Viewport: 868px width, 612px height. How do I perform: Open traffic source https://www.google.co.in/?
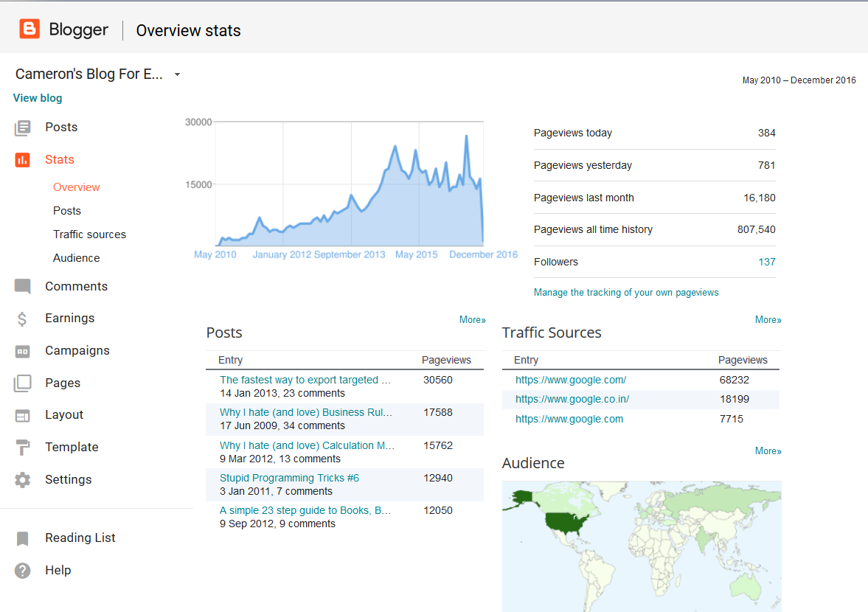tap(572, 400)
